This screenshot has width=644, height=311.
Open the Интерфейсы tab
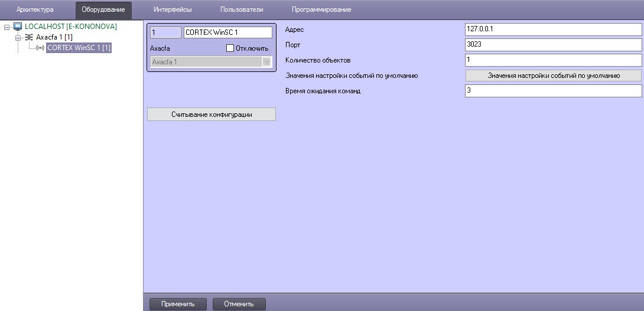click(x=173, y=9)
